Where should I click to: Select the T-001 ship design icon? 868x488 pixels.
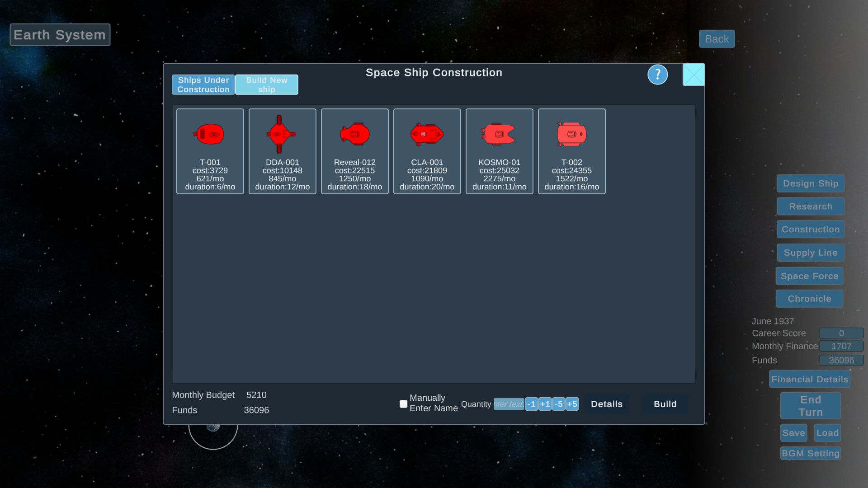pyautogui.click(x=210, y=134)
